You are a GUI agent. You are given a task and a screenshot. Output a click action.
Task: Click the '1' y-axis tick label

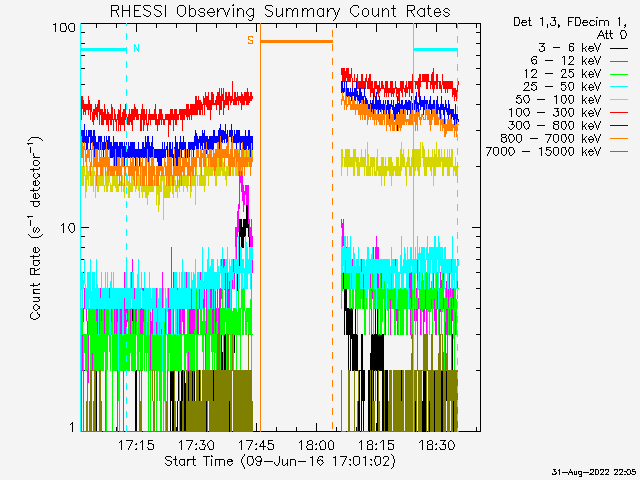[x=72, y=427]
